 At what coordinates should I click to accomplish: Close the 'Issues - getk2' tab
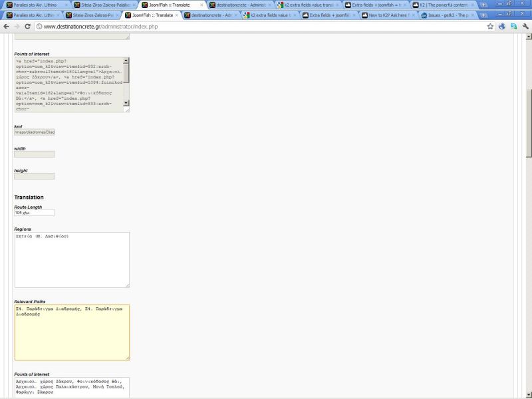coord(472,15)
